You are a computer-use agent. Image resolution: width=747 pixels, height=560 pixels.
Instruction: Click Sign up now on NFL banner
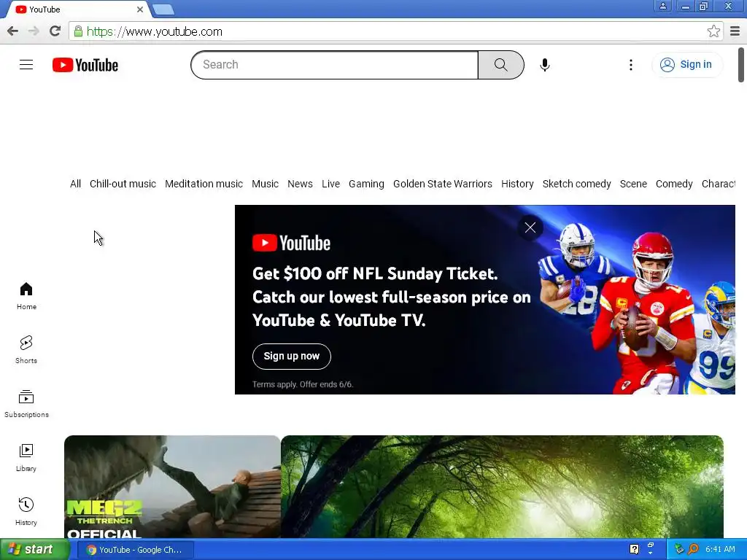292,356
